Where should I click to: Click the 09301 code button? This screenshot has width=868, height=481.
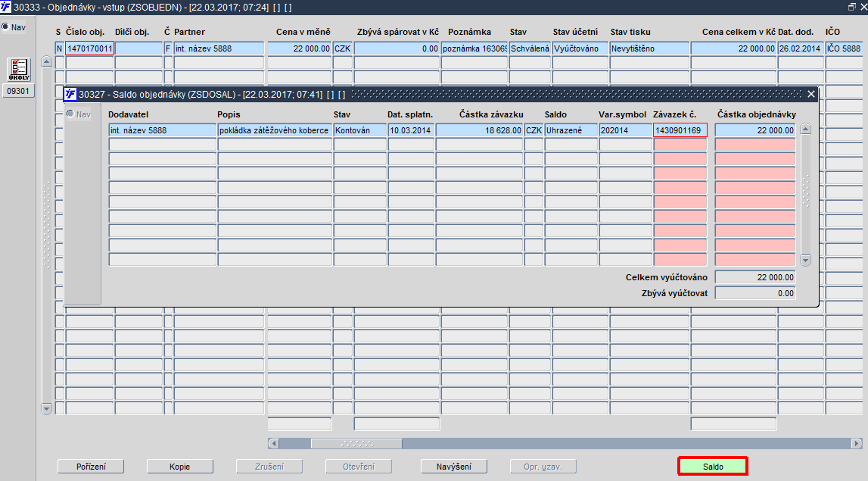click(x=18, y=91)
